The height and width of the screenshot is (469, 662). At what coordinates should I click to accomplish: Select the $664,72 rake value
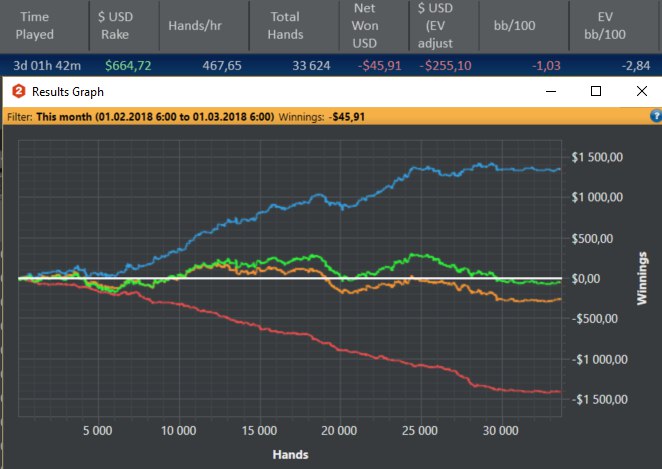tap(128, 66)
